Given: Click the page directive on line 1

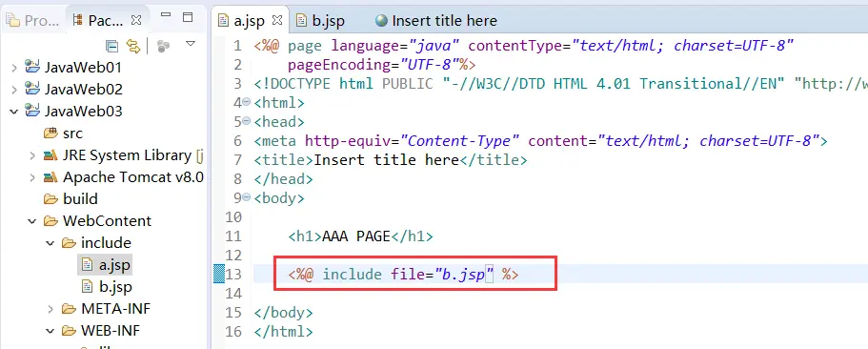Looking at the screenshot, I should point(524,46).
